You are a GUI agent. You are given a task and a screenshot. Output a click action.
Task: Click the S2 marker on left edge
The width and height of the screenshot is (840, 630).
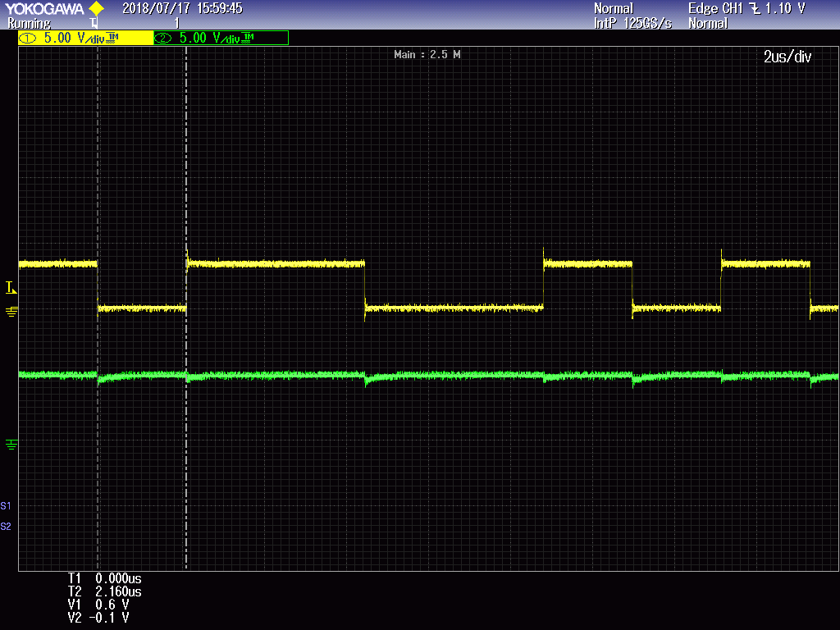[x=7, y=526]
